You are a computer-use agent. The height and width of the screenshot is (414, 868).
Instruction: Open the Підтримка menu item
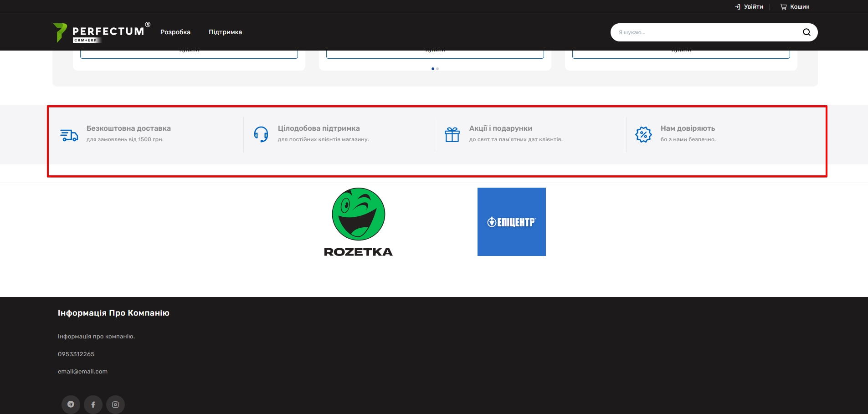(225, 32)
